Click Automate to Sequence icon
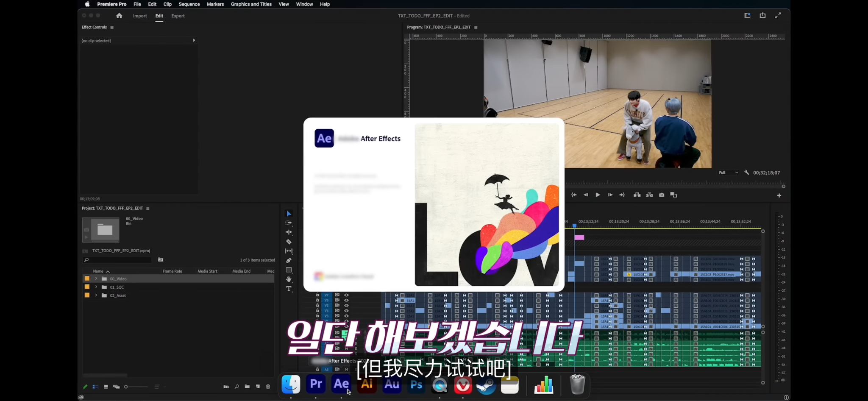 click(x=226, y=387)
